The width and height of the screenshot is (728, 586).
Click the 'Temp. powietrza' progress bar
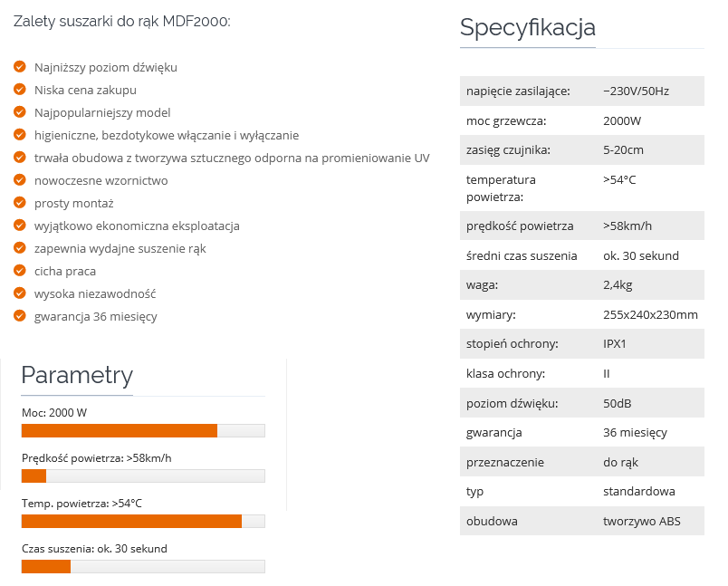click(143, 521)
